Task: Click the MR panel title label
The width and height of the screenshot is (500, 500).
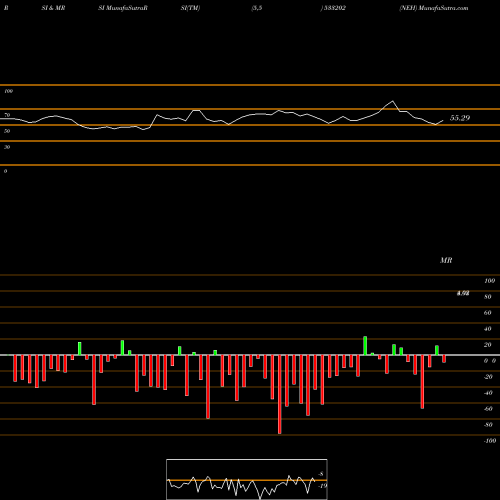Action: [446, 260]
